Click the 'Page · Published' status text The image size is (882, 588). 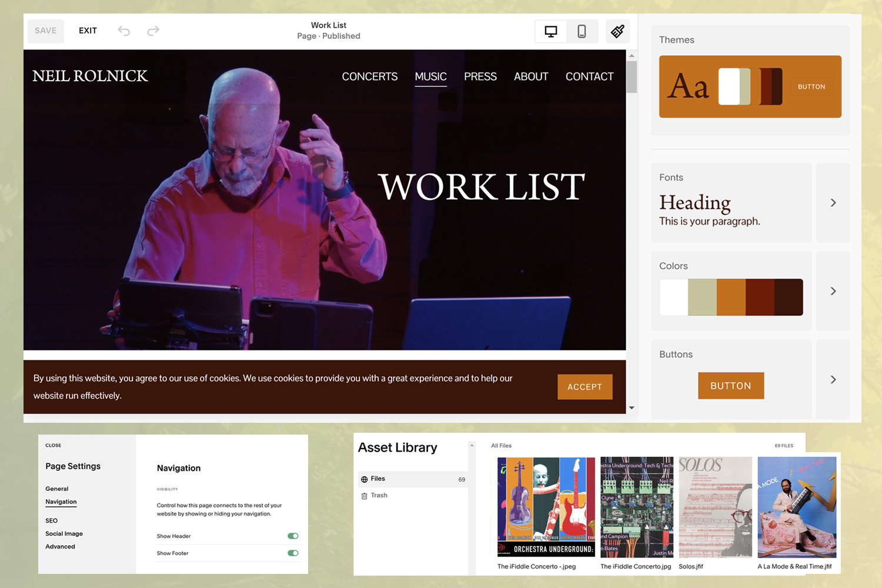pyautogui.click(x=329, y=36)
